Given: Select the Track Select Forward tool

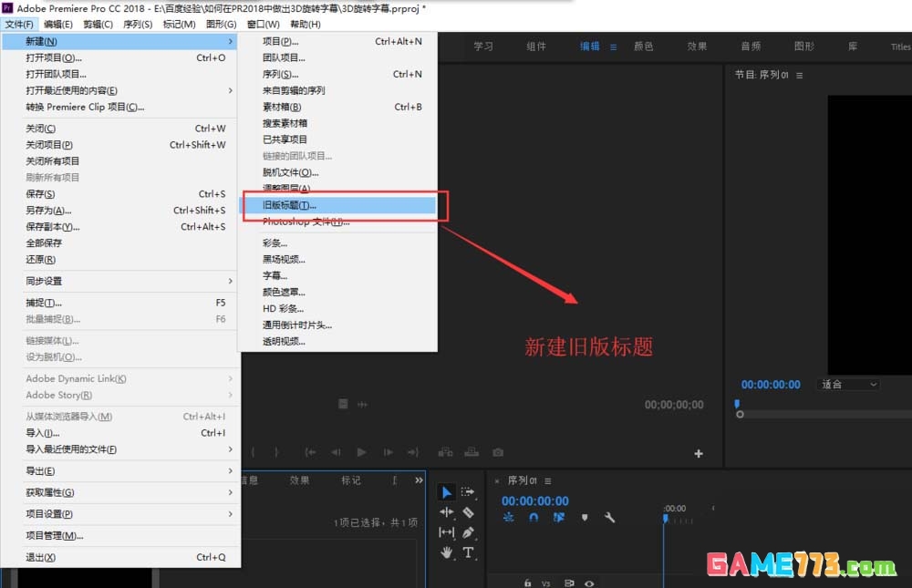Looking at the screenshot, I should [x=468, y=492].
